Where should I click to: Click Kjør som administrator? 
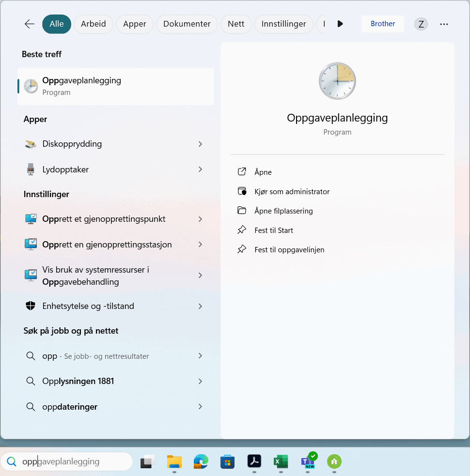click(x=292, y=192)
